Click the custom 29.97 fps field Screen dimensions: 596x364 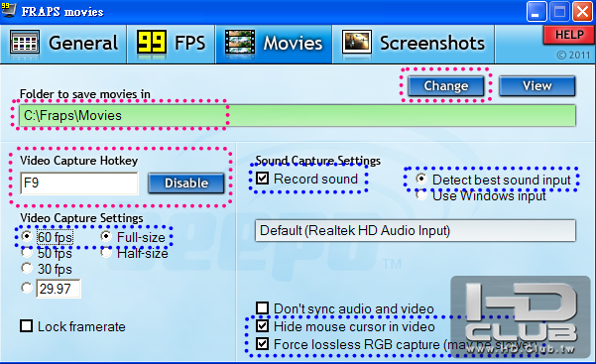click(x=59, y=289)
